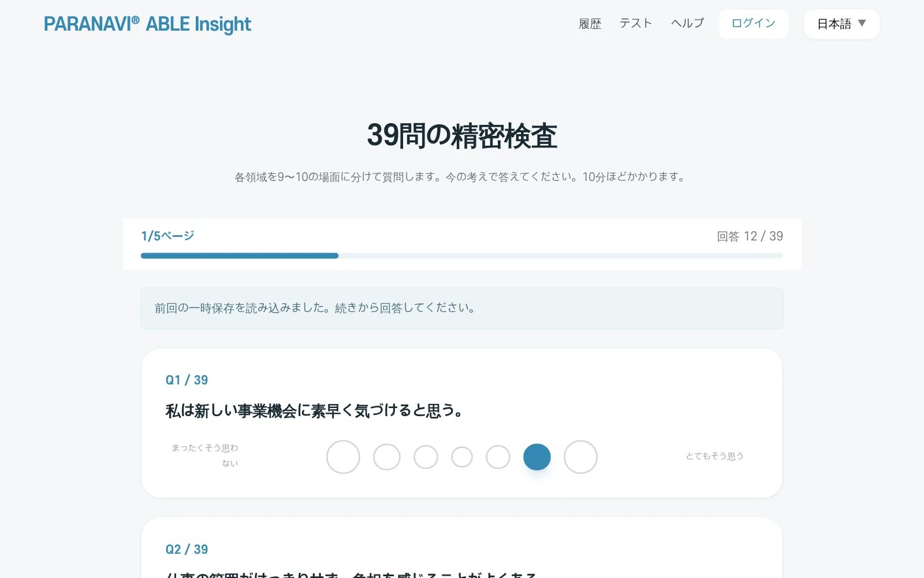Open the 履歴 history page
Image resolution: width=924 pixels, height=578 pixels.
point(590,24)
